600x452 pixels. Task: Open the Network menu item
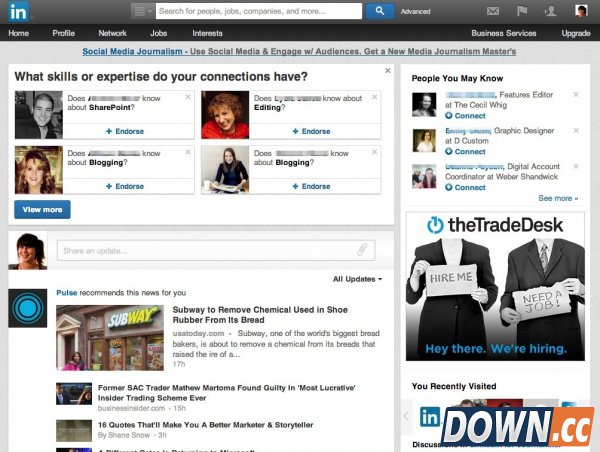(x=112, y=33)
